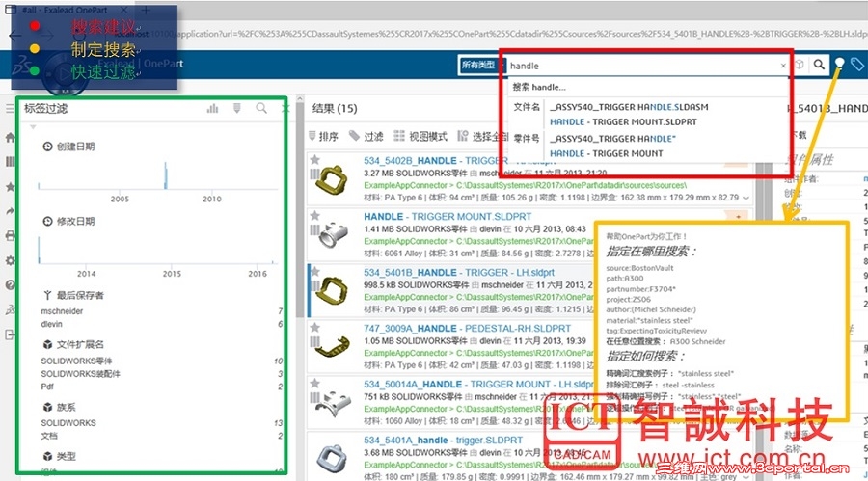Click the search icon in the 标签过滤 header

[x=261, y=109]
